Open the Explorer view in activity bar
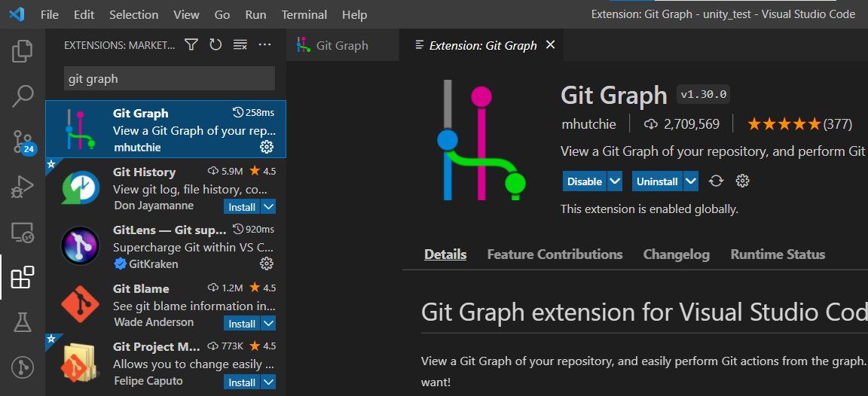 (23, 51)
